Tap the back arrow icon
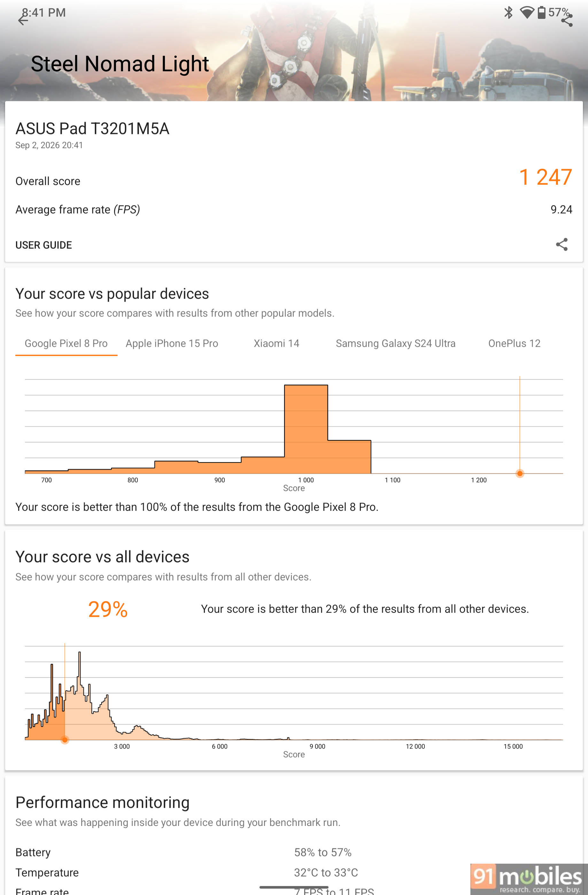 point(23,19)
